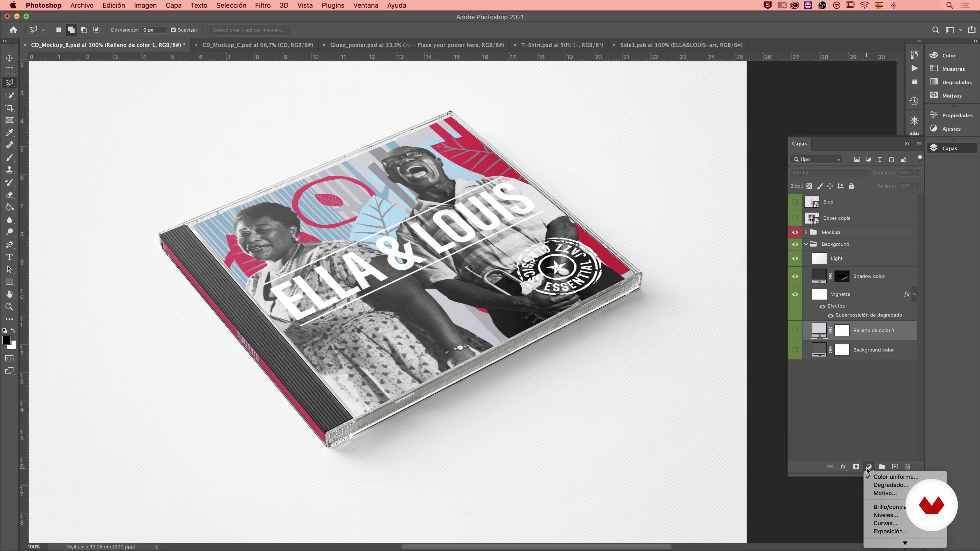Switch to the CD_Mockup_C.psd tab
980x551 pixels.
click(x=258, y=45)
